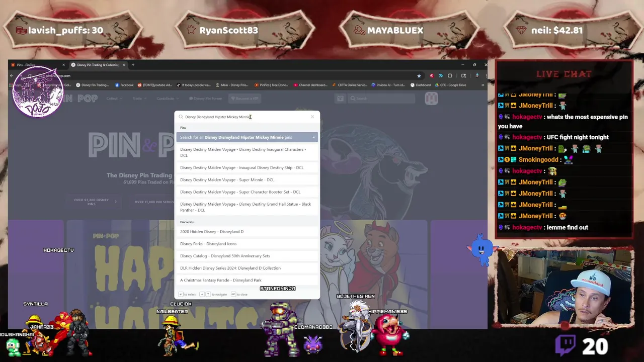Open the Chrome three-dot menu
The image size is (644, 362).
[486, 76]
